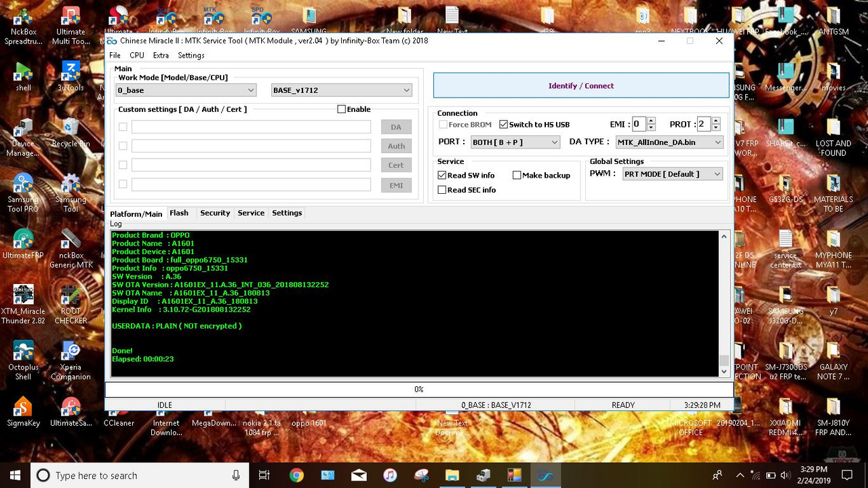This screenshot has height=488, width=868.
Task: Enable the Custom settings checkbox
Action: (x=341, y=109)
